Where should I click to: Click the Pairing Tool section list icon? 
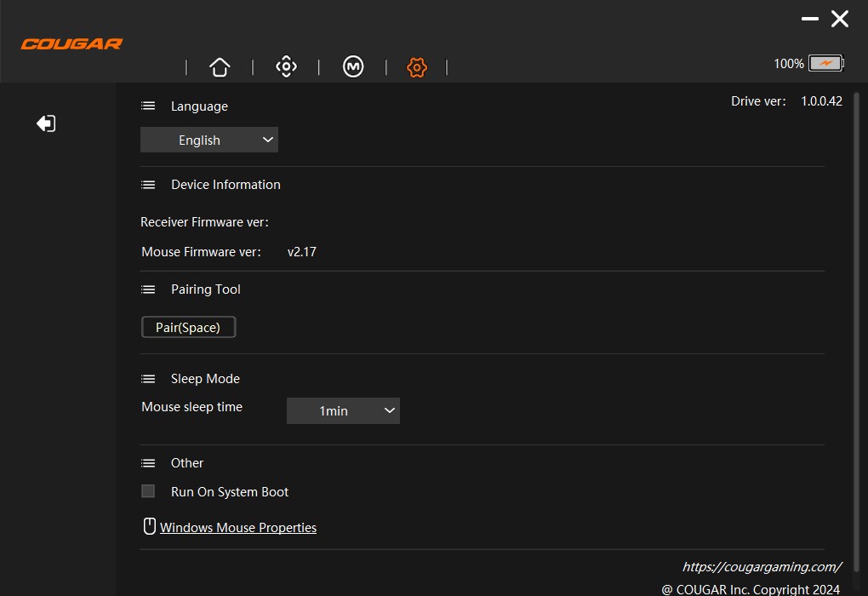pos(148,289)
